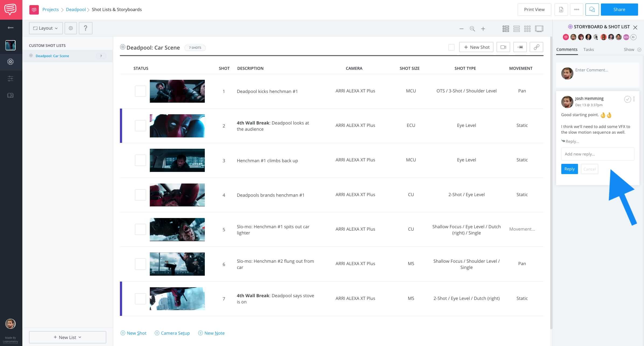
Task: Select Deadpool: Car Scene shot list
Action: click(52, 56)
